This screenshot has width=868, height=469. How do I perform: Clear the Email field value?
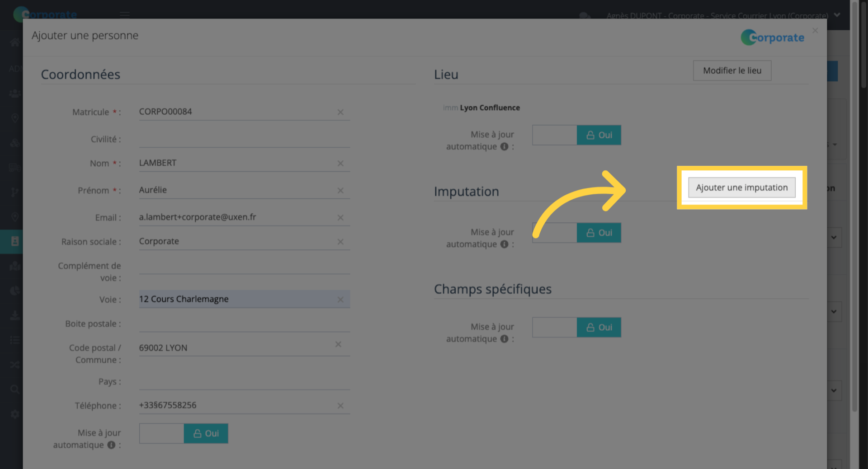click(340, 218)
